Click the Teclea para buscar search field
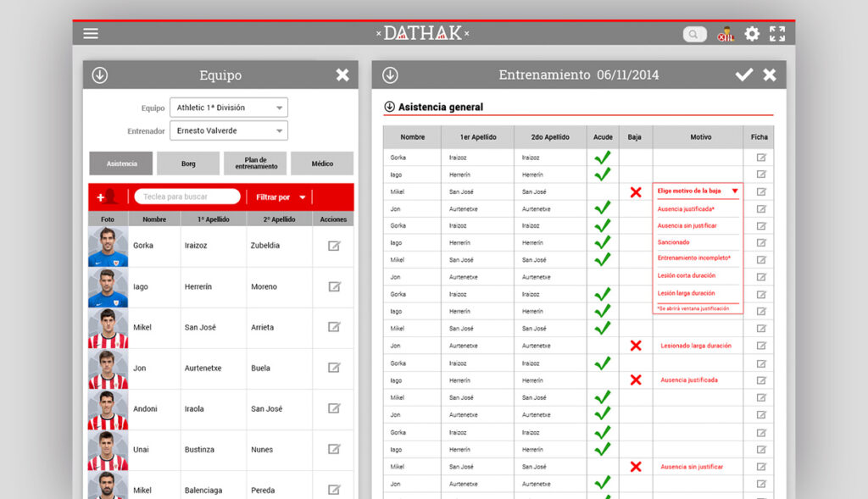868x499 pixels. pyautogui.click(x=187, y=197)
